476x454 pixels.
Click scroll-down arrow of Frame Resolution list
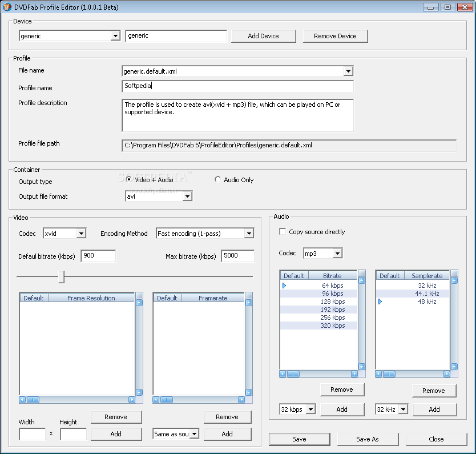pos(139,392)
